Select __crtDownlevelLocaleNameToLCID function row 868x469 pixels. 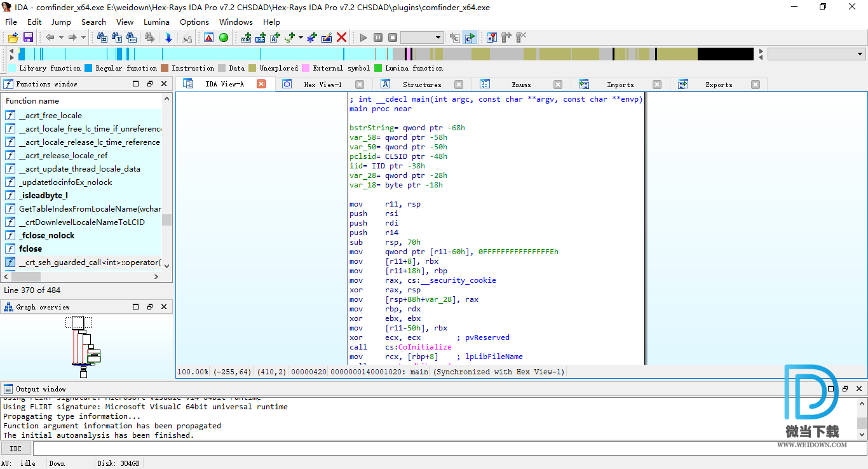(x=83, y=222)
